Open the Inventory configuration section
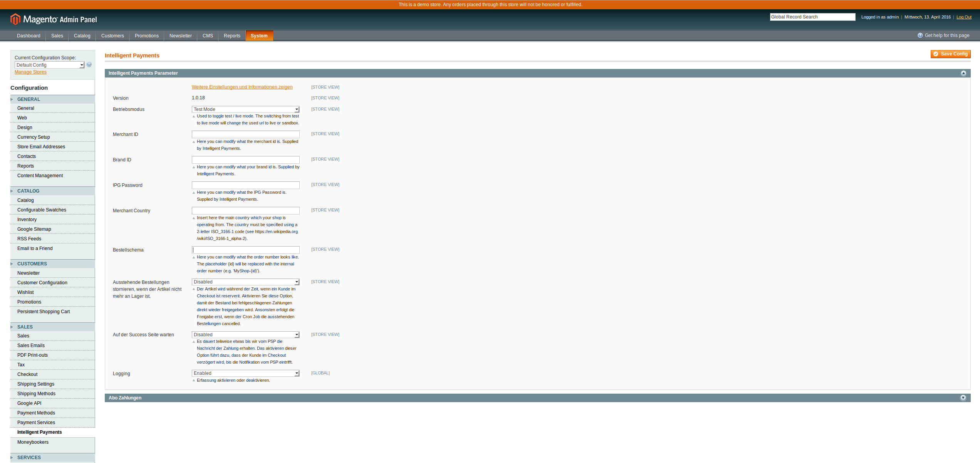This screenshot has width=980, height=463. tap(52, 220)
